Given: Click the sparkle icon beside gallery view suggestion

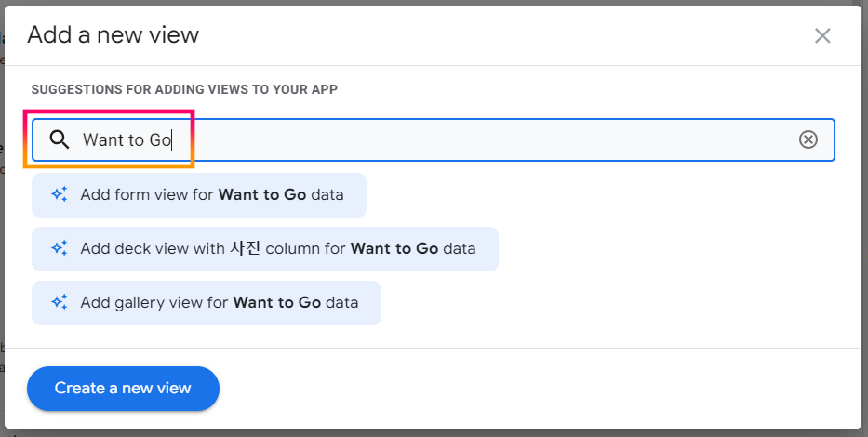Looking at the screenshot, I should tap(60, 303).
